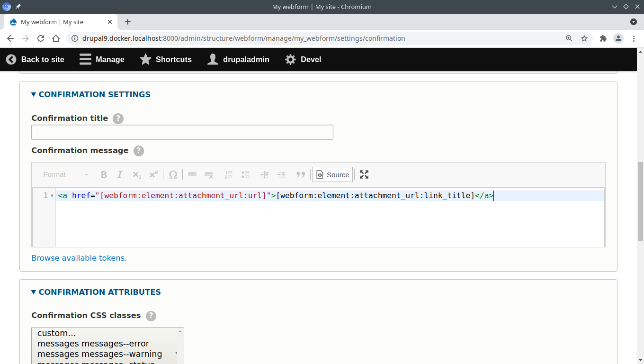The image size is (644, 364).
Task: Click the page vertical scrollbar thumb
Action: 641,202
